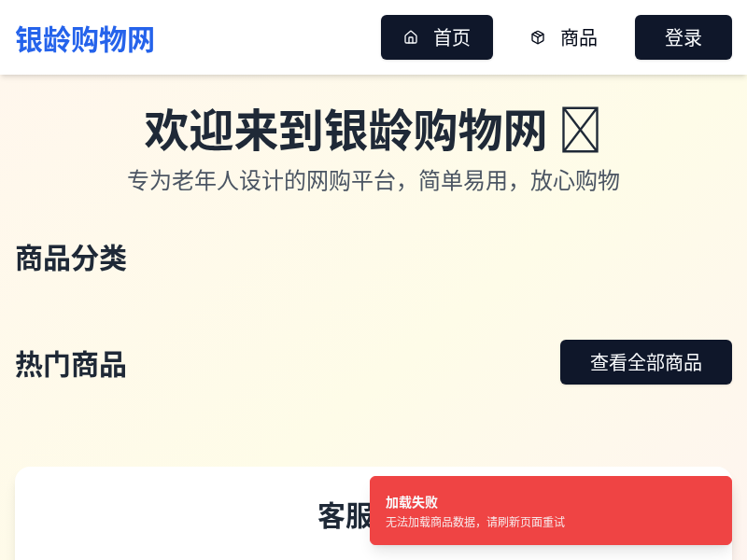Image resolution: width=747 pixels, height=560 pixels.
Task: Click the icon placeholder after 欢迎来到银龄购物网
Action: 581,130
